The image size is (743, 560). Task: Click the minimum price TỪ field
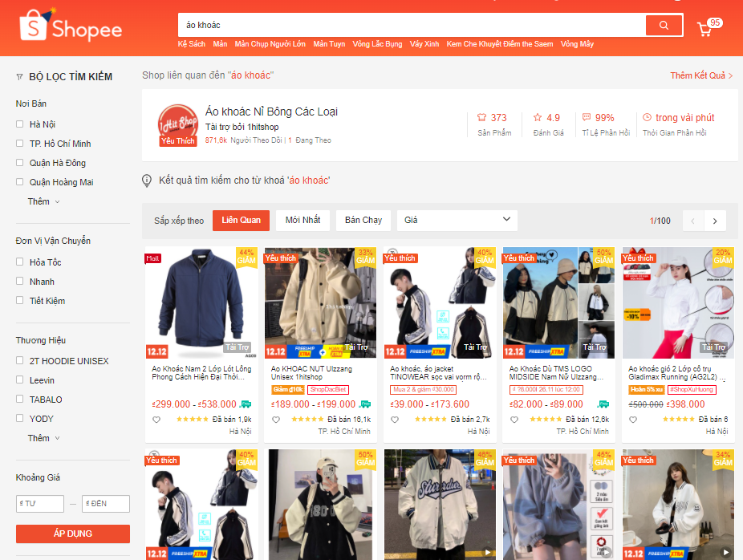40,504
